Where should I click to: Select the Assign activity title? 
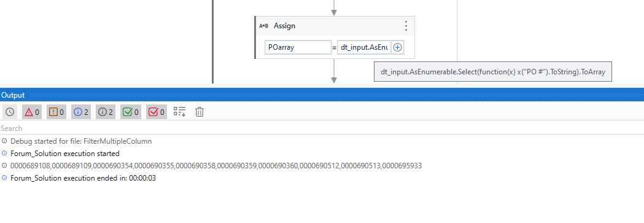click(x=284, y=26)
